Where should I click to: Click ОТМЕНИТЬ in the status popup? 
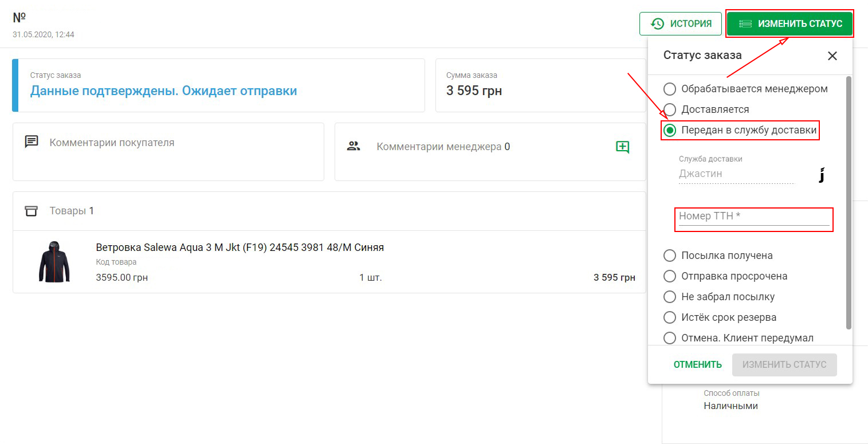point(698,365)
